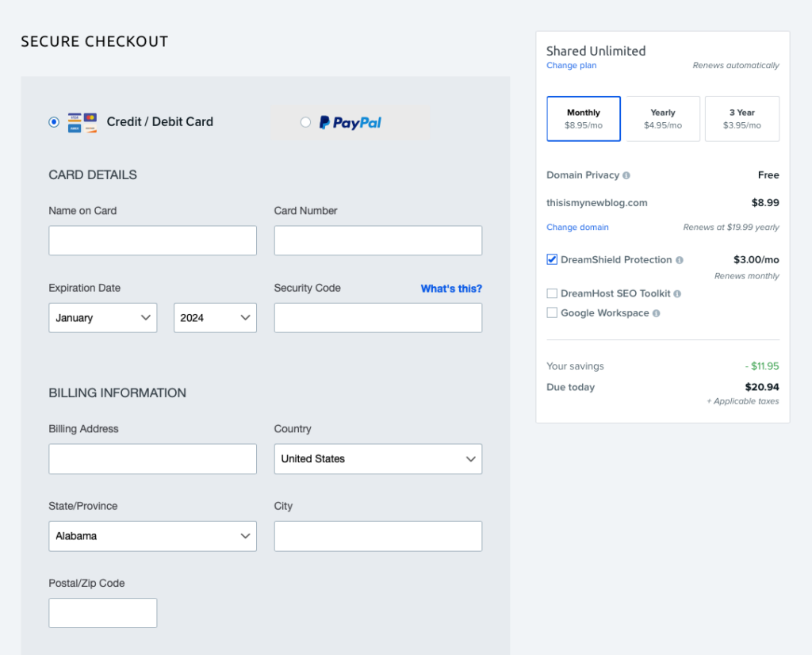Click the PayPal logo
This screenshot has height=655, width=812.
tap(350, 122)
